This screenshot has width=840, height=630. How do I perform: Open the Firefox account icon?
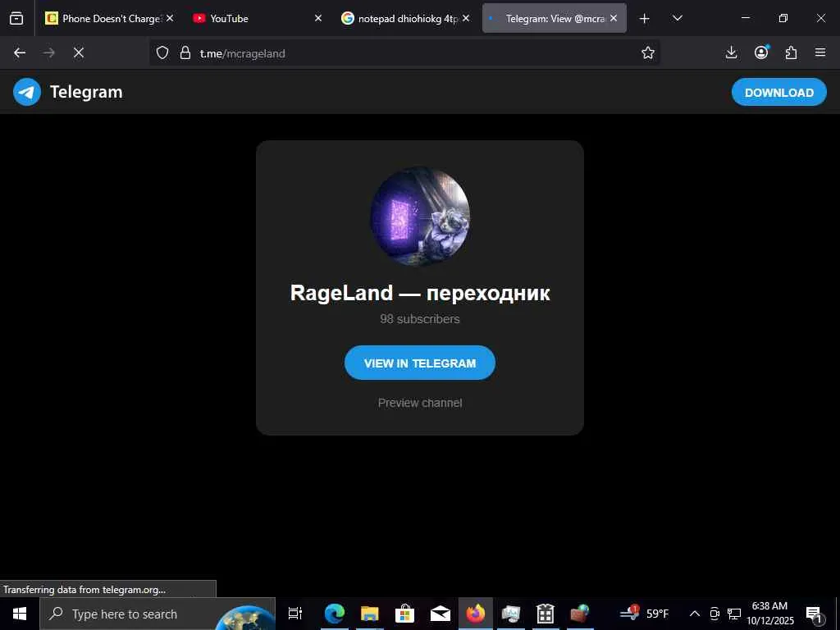[761, 52]
